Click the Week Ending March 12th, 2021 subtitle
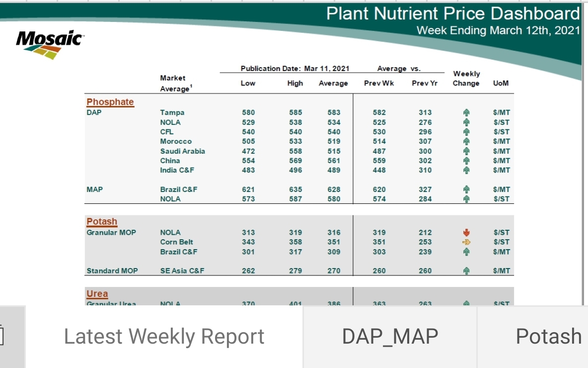Screen dimensions: 588x368 [x=499, y=30]
